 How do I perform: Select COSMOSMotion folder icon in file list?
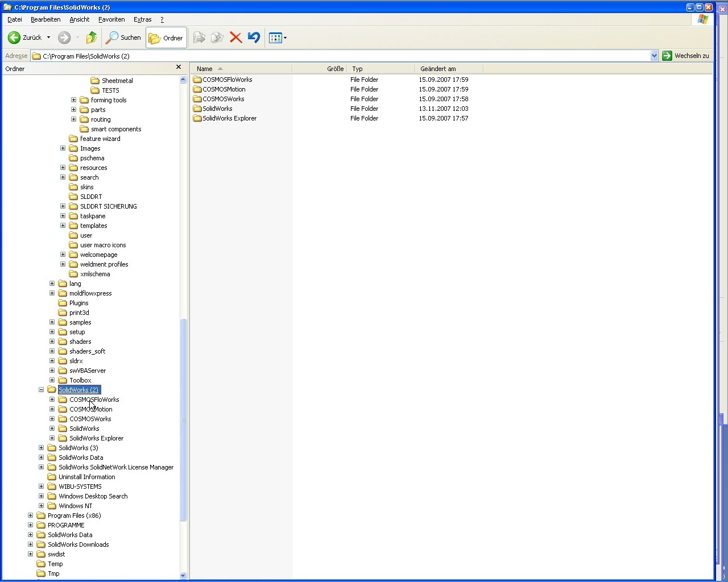pos(197,89)
